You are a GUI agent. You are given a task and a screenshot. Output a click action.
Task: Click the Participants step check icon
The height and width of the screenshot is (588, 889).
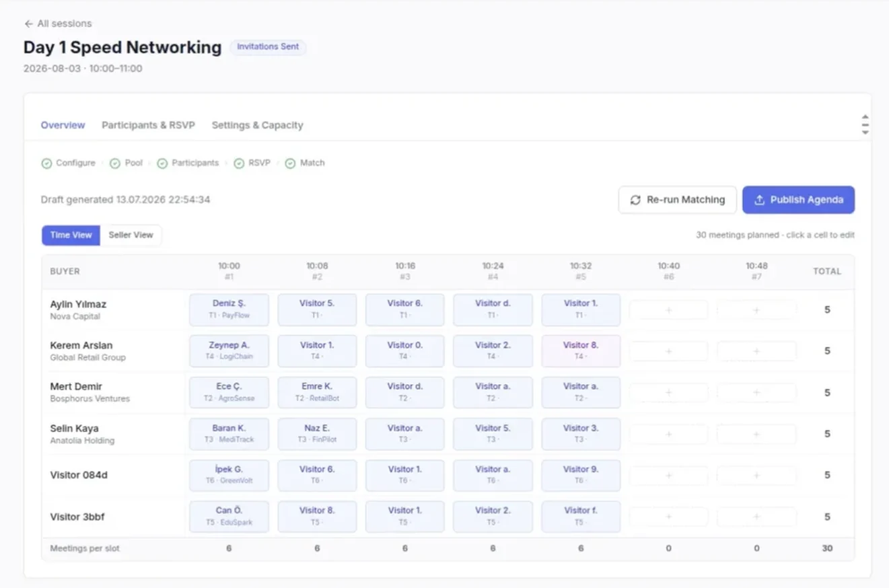[162, 163]
